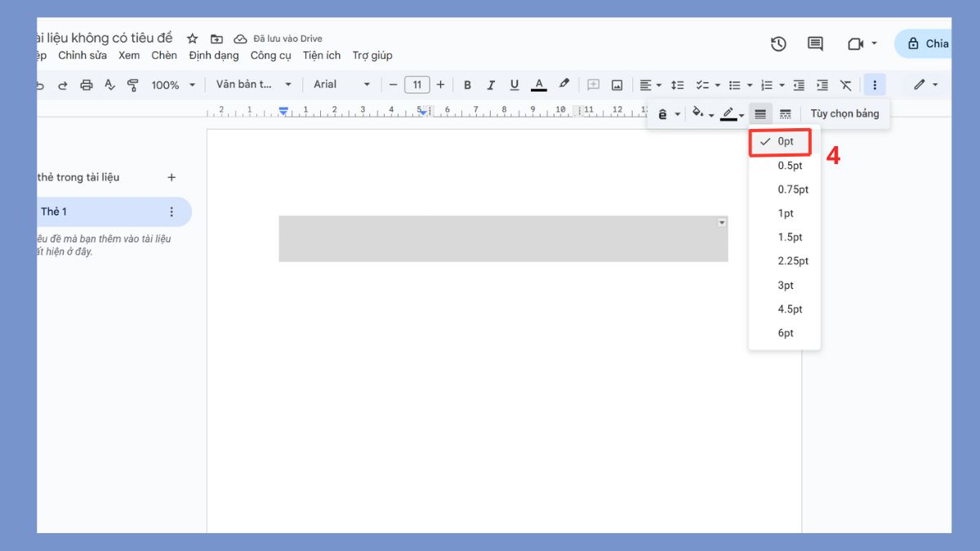This screenshot has width=980, height=551.
Task: Open the Xem menu
Action: (129, 56)
